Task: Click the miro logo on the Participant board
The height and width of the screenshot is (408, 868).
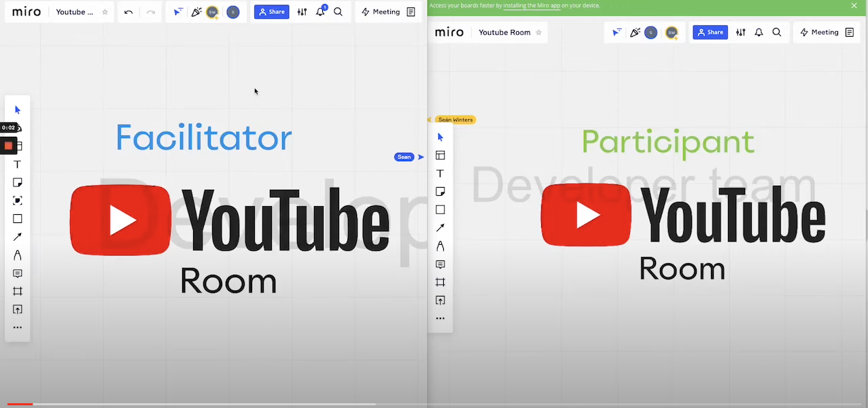Action: point(449,32)
